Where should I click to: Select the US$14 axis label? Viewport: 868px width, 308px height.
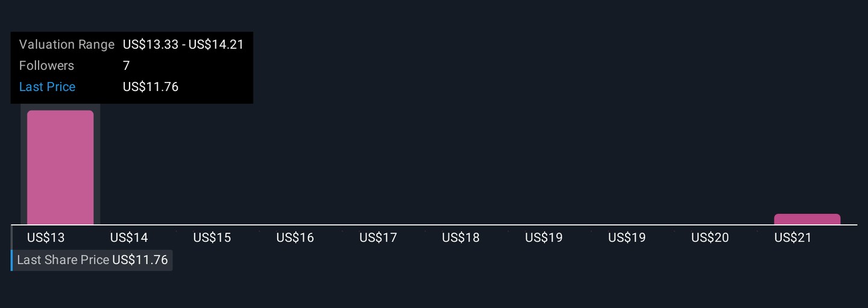(129, 237)
